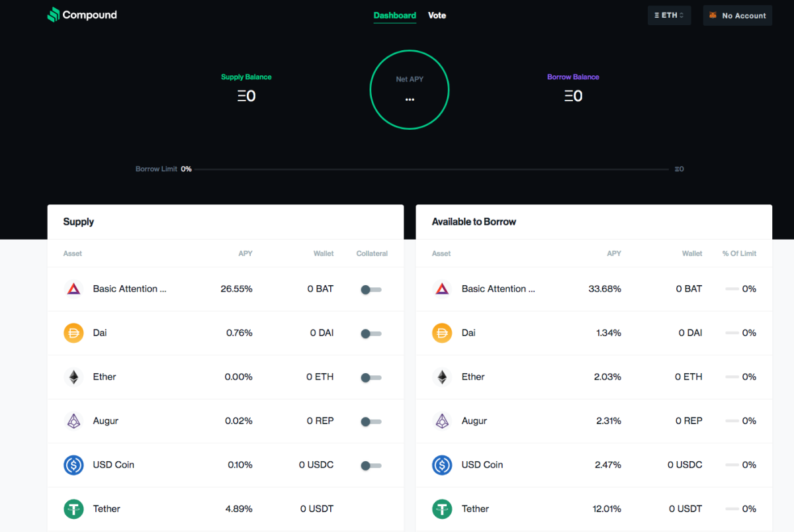The height and width of the screenshot is (532, 794).
Task: Click USD Coin icon in Supply
Action: point(73,465)
